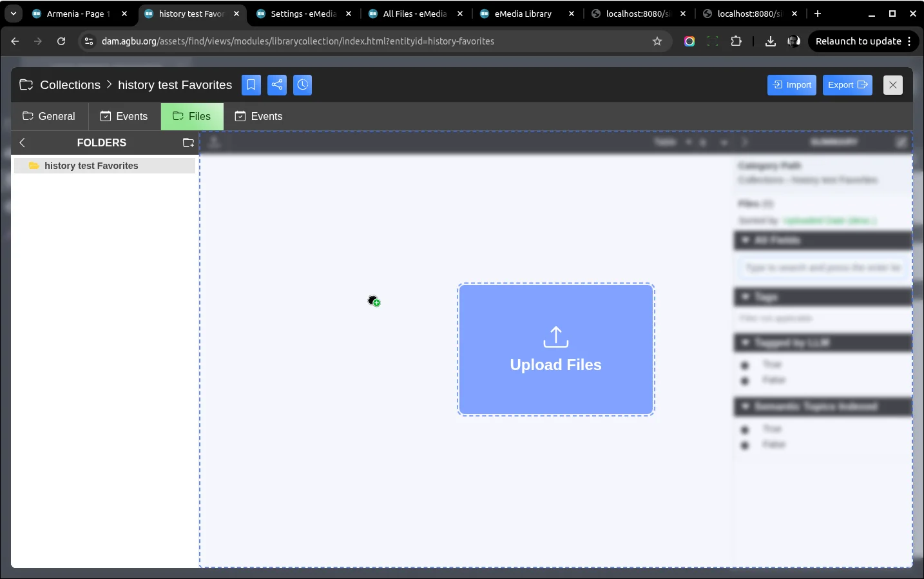The width and height of the screenshot is (924, 579).
Task: Select True under Tagged by LLM
Action: pyautogui.click(x=746, y=365)
